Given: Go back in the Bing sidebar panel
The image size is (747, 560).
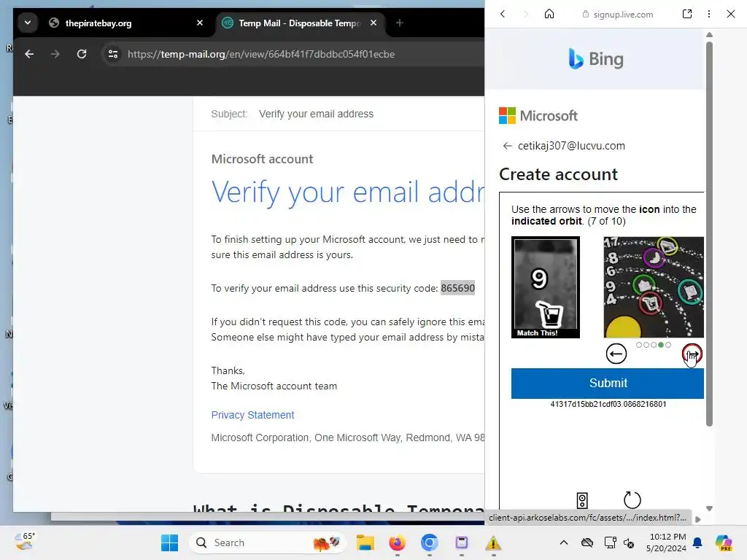Looking at the screenshot, I should (x=503, y=14).
